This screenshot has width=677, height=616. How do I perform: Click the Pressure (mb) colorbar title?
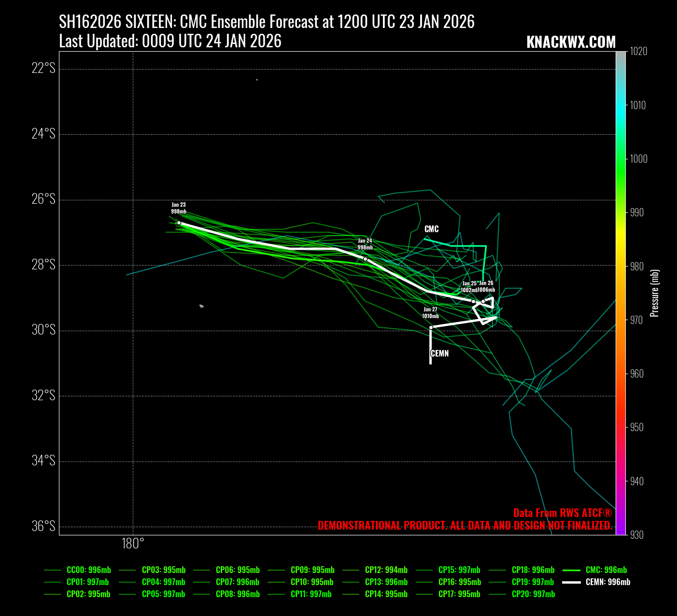[x=655, y=293]
